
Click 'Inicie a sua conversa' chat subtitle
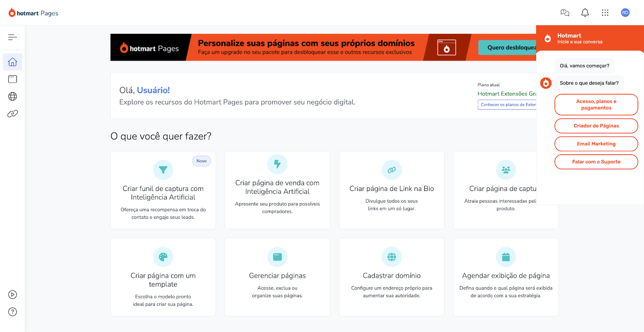coord(580,42)
